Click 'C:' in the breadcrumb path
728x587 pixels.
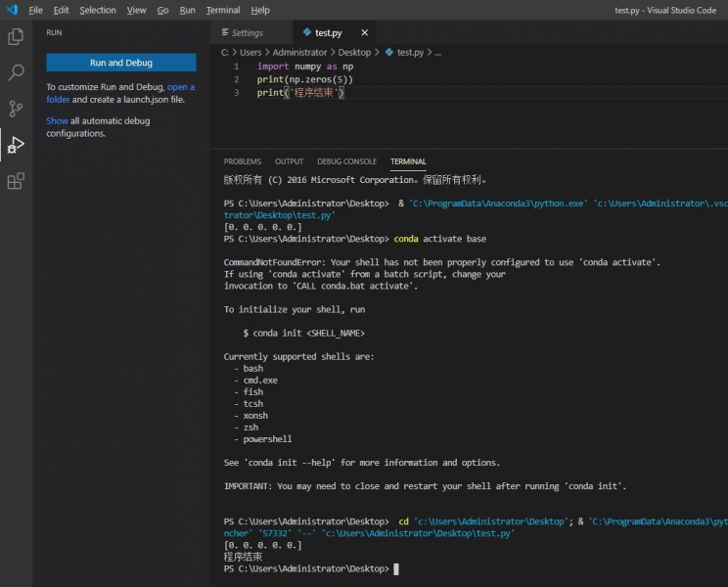[225, 53]
